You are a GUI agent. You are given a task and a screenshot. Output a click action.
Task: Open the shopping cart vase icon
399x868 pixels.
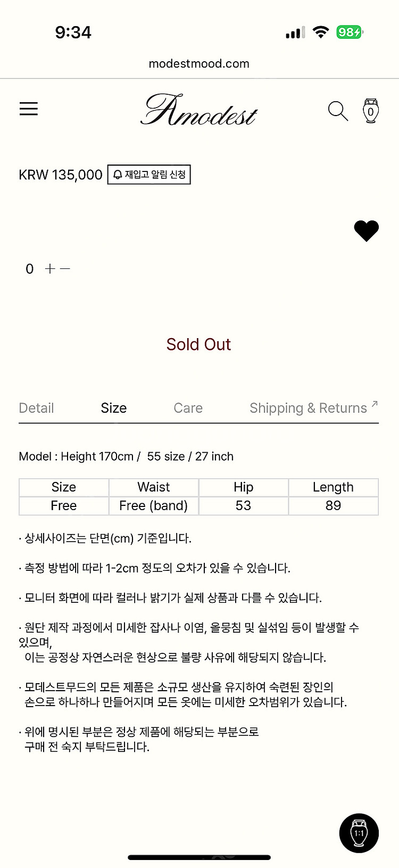click(x=370, y=111)
